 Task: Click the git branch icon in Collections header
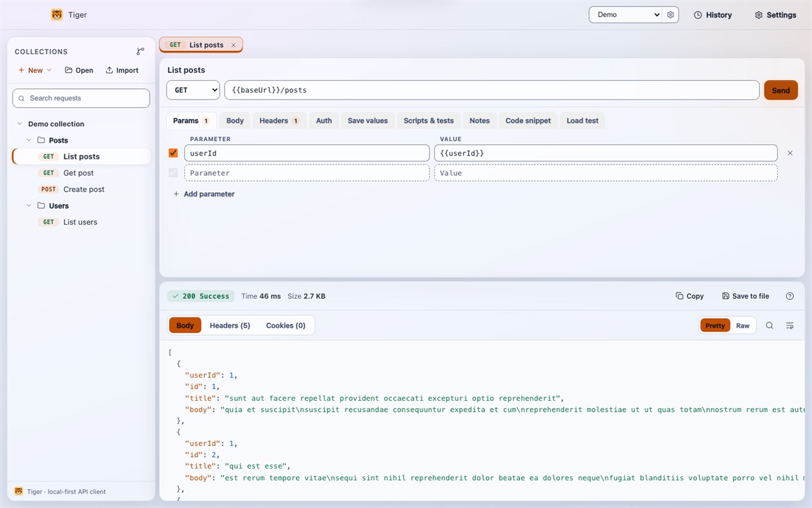tap(141, 52)
